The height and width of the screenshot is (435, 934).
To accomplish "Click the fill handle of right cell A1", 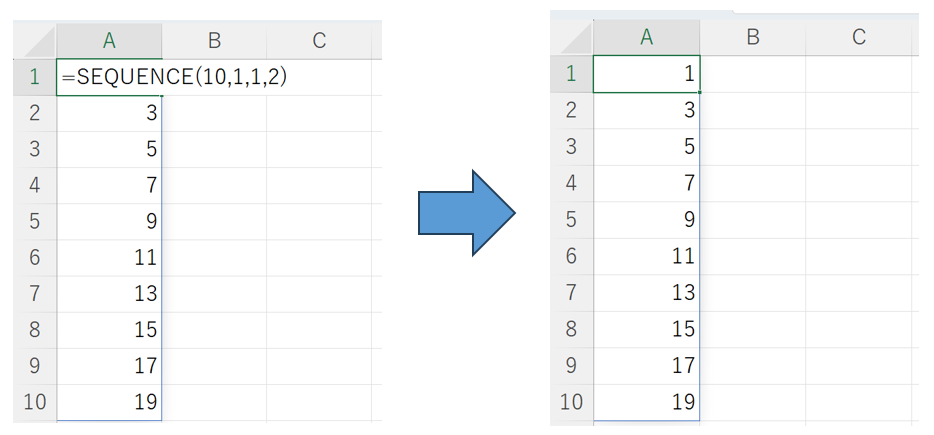I will pos(699,92).
